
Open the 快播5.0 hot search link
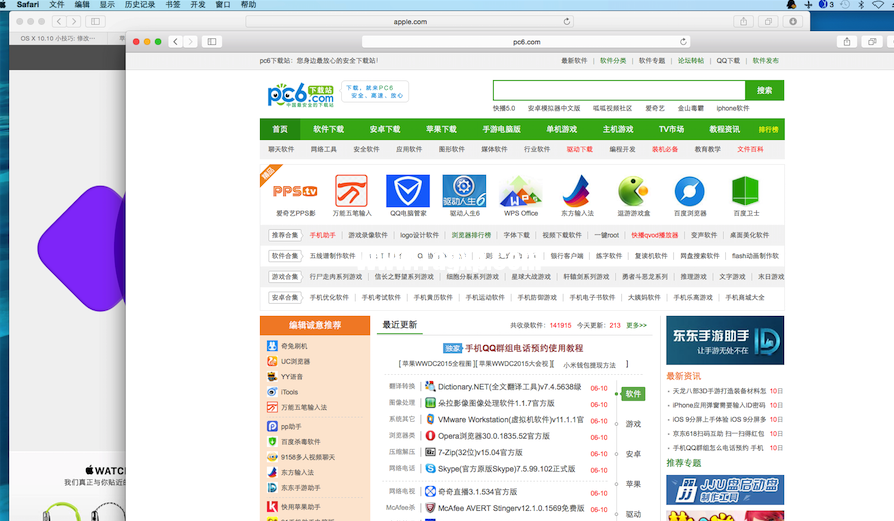[504, 108]
